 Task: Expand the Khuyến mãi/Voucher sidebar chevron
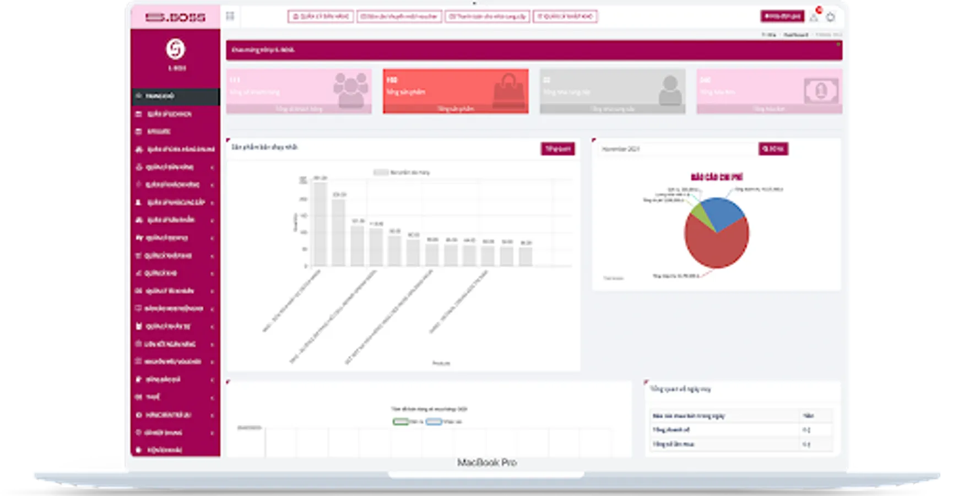pos(212,362)
